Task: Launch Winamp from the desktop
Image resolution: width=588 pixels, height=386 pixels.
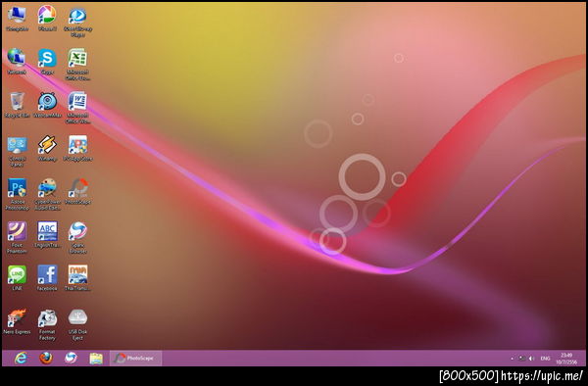Action: [47, 148]
